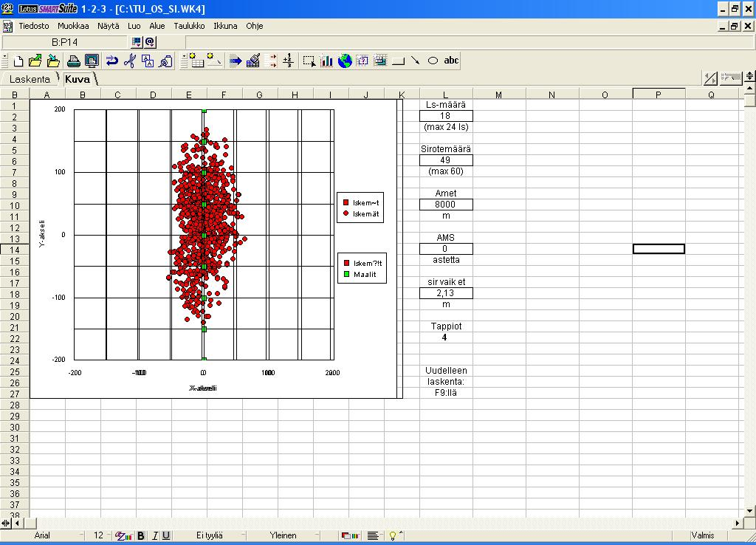Select the arrow drawing tool
756x545 pixels.
[416, 61]
